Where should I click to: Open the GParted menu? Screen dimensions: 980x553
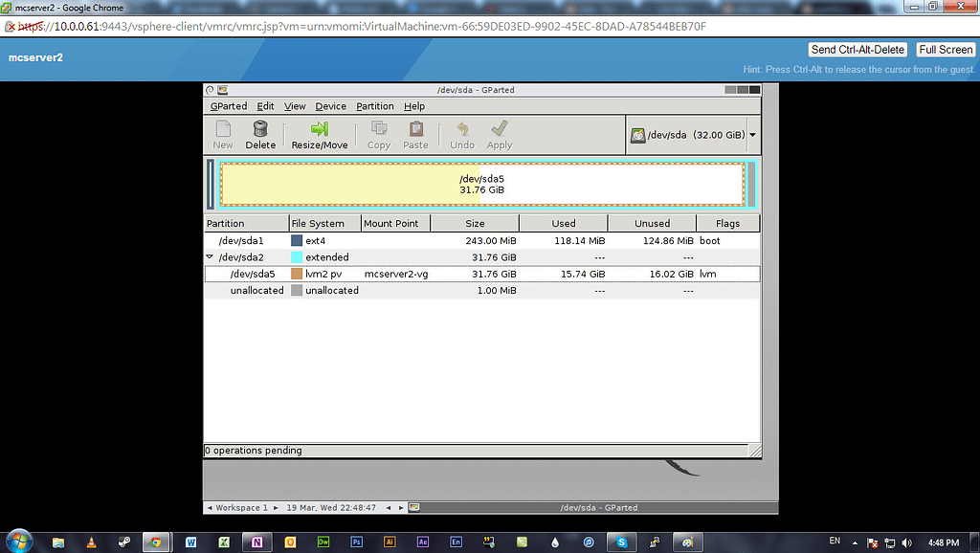[228, 106]
